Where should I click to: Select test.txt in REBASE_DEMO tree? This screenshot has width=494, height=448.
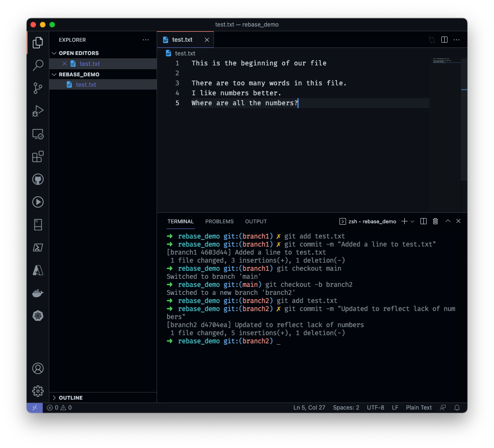tap(103, 85)
